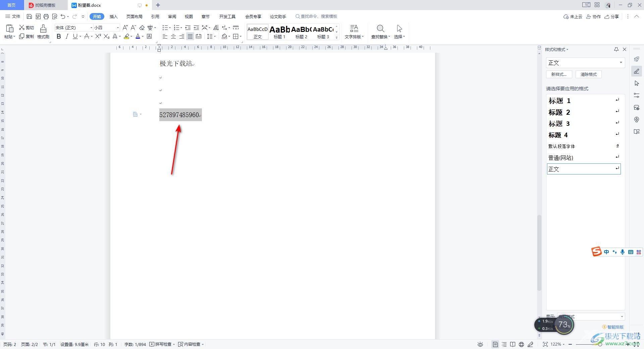The image size is (644, 349).
Task: Undo the last action
Action: pos(63,16)
